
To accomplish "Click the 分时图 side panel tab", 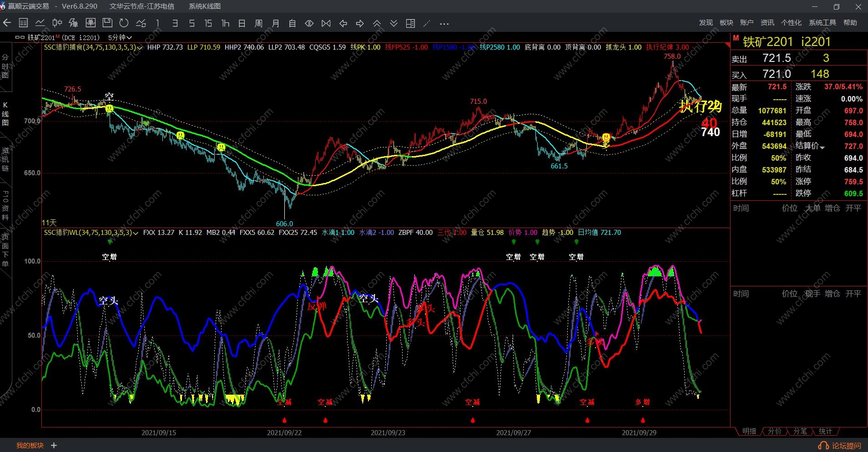I will coord(5,66).
